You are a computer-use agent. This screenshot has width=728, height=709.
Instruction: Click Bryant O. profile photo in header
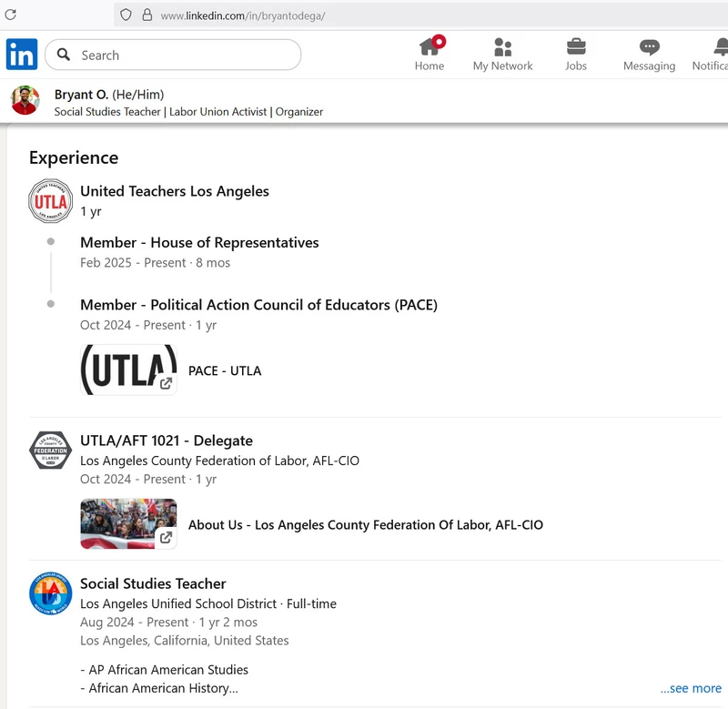coord(25,100)
